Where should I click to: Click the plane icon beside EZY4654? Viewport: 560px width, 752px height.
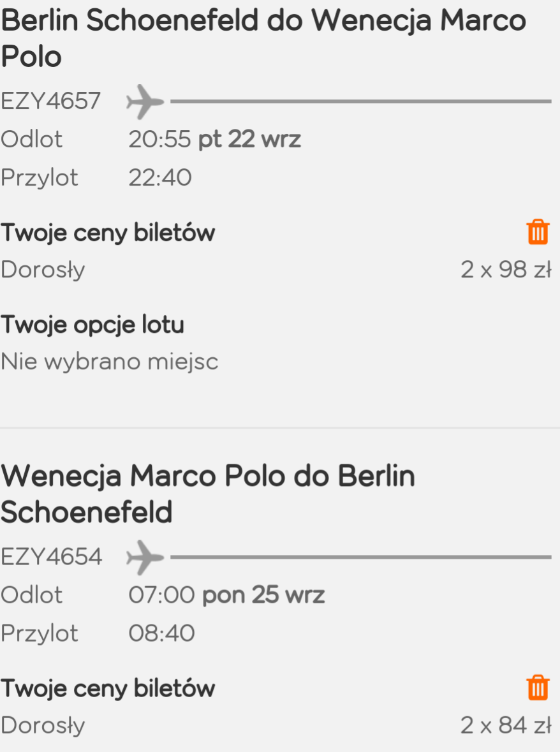(x=145, y=557)
